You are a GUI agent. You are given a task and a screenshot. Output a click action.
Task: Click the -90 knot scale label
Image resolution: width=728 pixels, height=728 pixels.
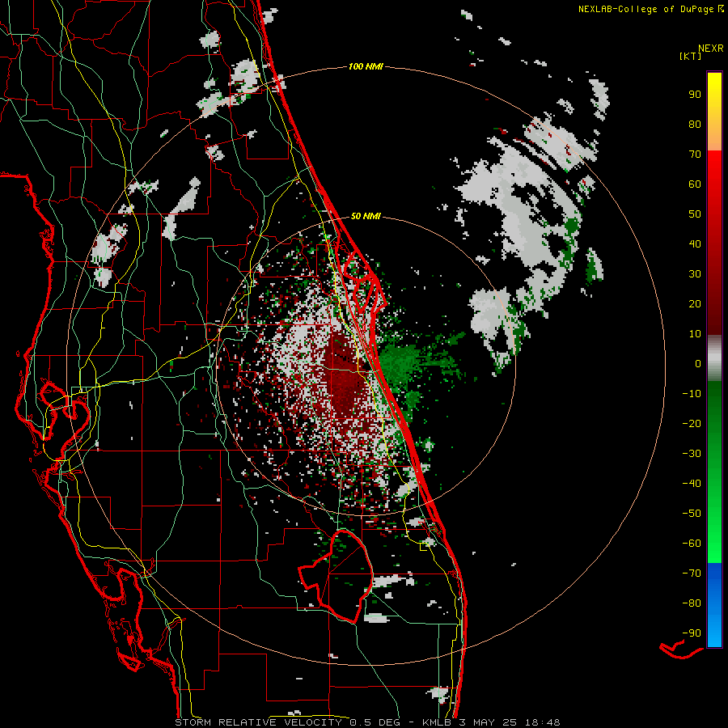click(x=692, y=633)
